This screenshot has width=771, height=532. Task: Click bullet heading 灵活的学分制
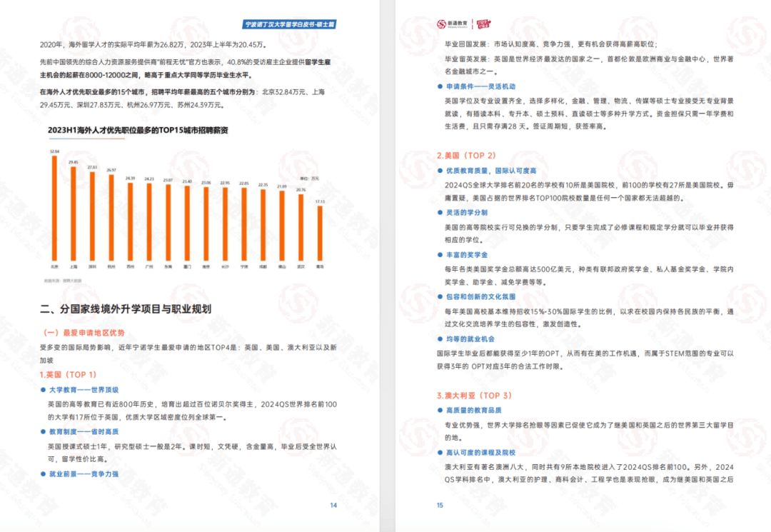tap(467, 212)
